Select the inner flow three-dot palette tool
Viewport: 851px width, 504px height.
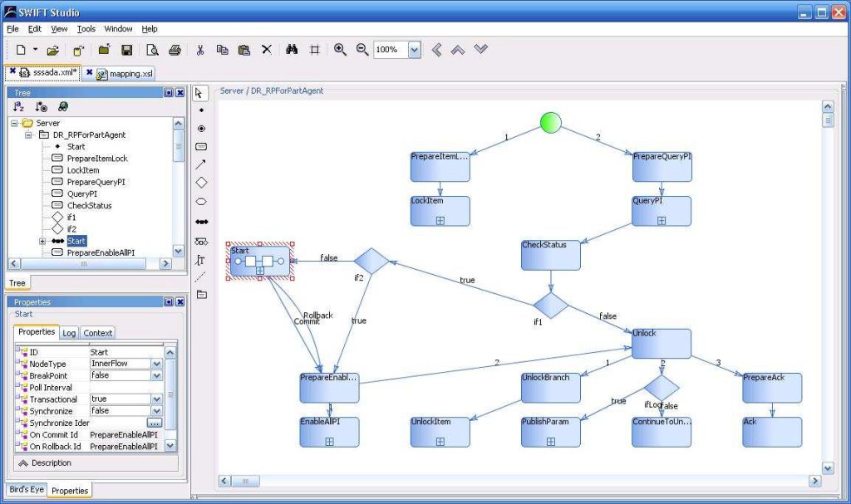tap(201, 222)
